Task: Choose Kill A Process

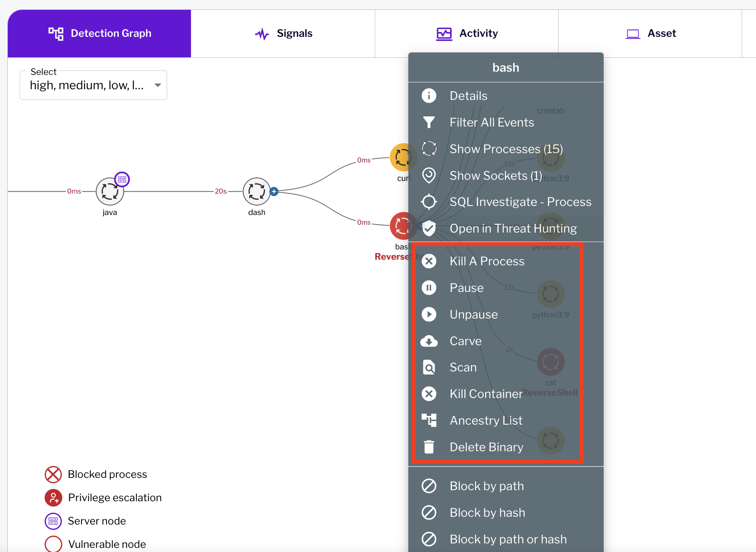Action: tap(506, 261)
